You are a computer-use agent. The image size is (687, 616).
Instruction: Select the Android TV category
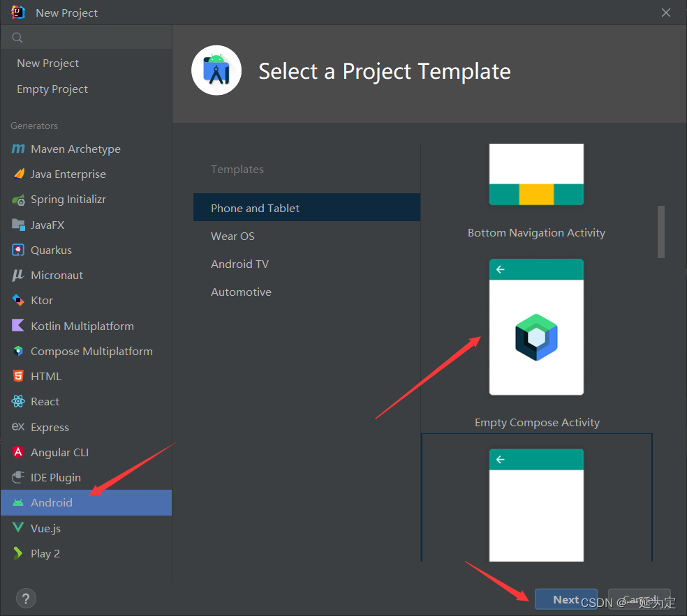tap(240, 264)
